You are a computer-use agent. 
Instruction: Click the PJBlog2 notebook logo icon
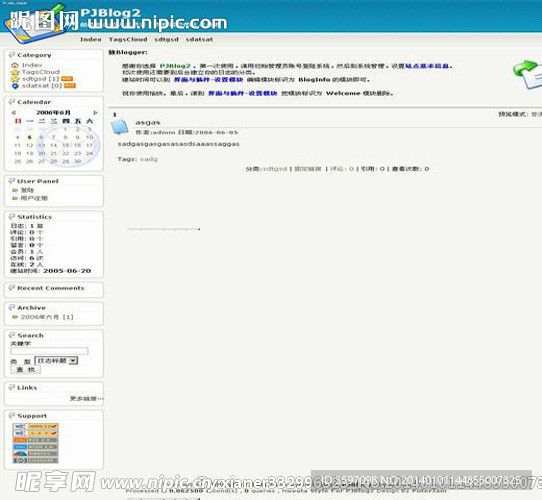pyautogui.click(x=35, y=24)
